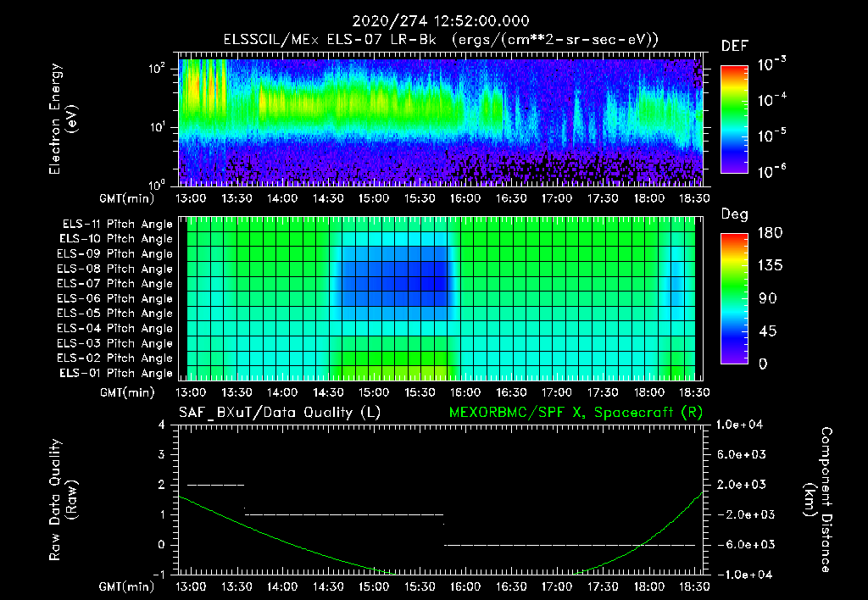
Task: Click the 18:00 time tick under the data quality plot
Action: pyautogui.click(x=648, y=586)
